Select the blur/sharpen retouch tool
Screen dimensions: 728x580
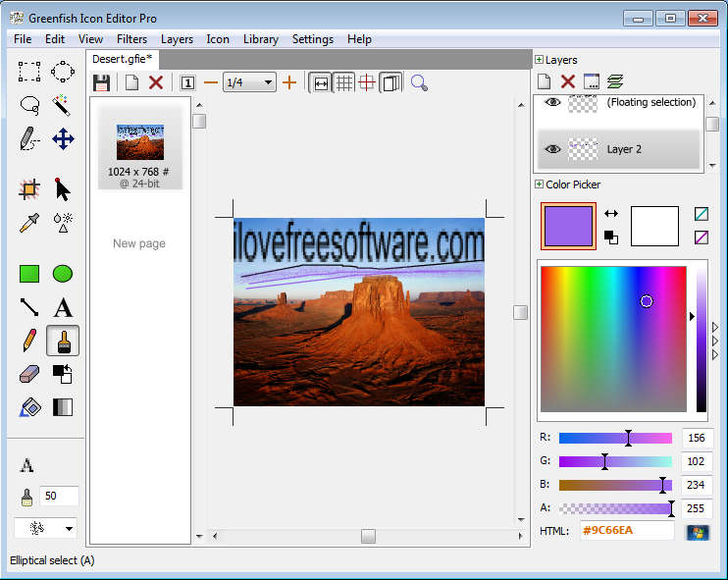(63, 223)
